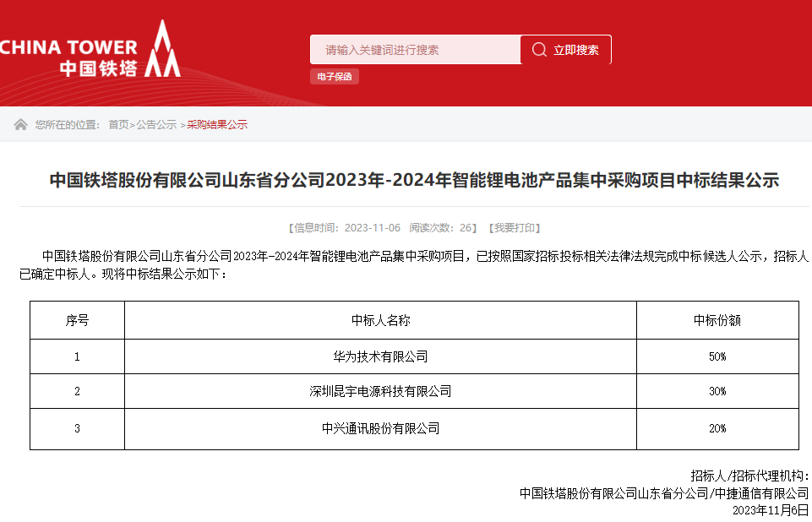Click the 50% 中标份额 cell
The width and height of the screenshot is (812, 522).
717,356
